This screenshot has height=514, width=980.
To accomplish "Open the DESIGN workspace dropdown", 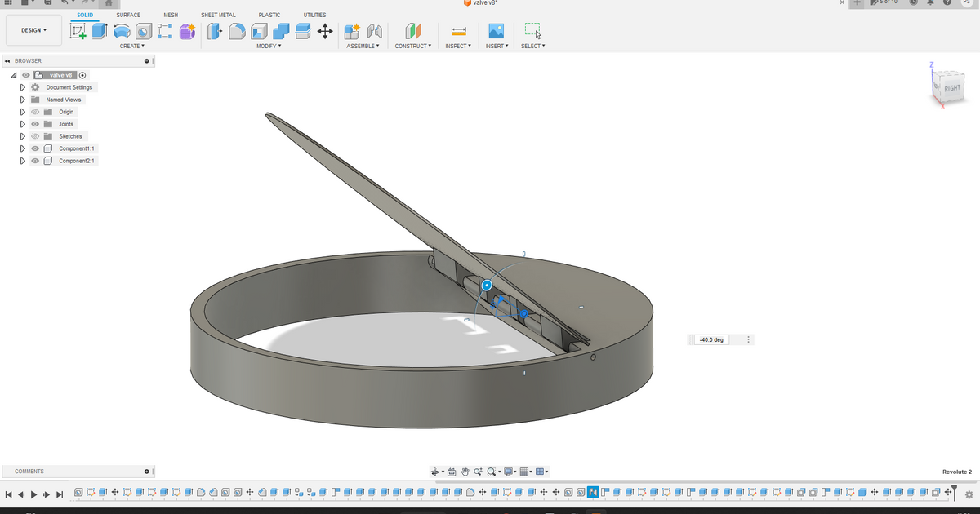I will click(33, 30).
